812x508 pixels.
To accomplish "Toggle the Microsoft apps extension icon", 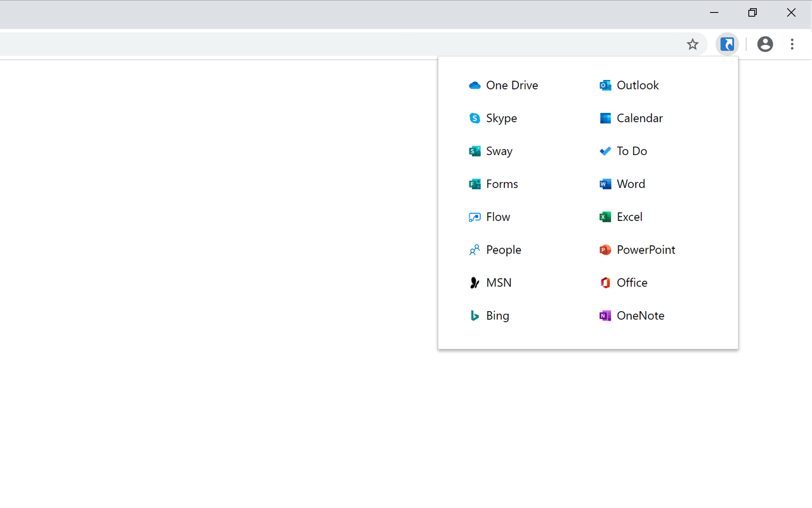I will pos(727,44).
